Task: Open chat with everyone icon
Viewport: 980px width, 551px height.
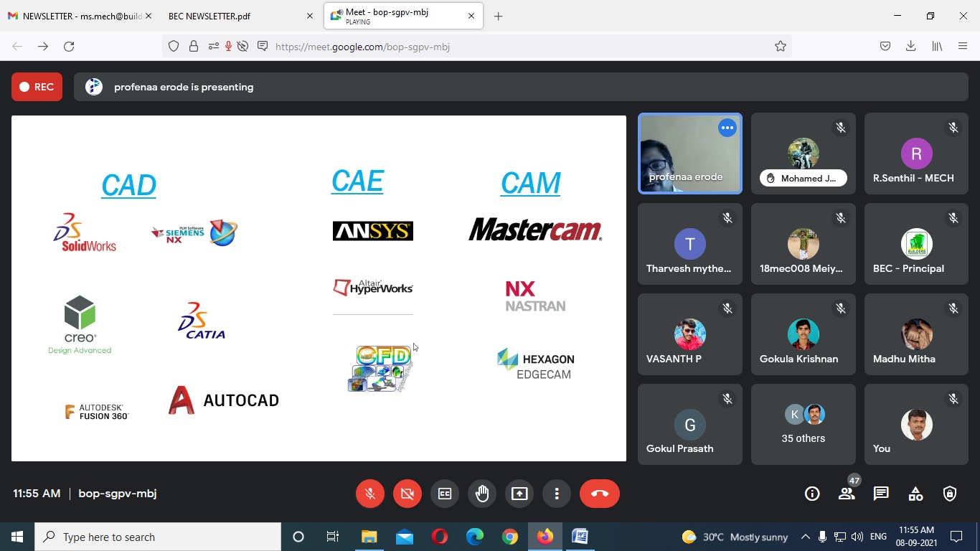Action: pos(881,494)
